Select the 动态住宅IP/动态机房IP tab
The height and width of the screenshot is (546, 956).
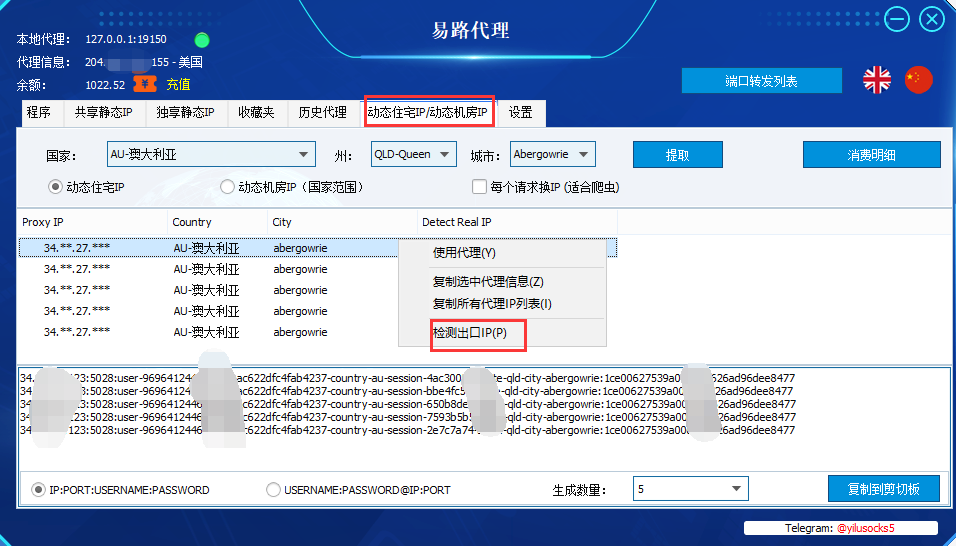[428, 113]
